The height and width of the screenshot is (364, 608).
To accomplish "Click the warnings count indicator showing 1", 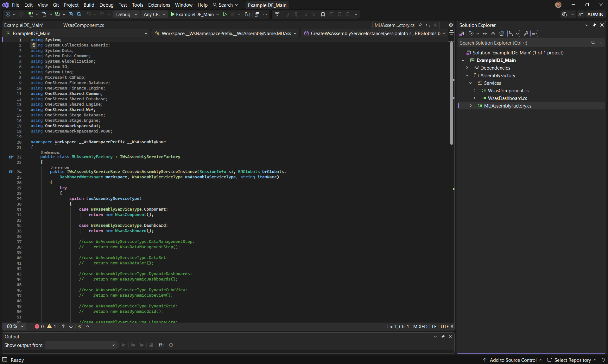I will [52, 326].
